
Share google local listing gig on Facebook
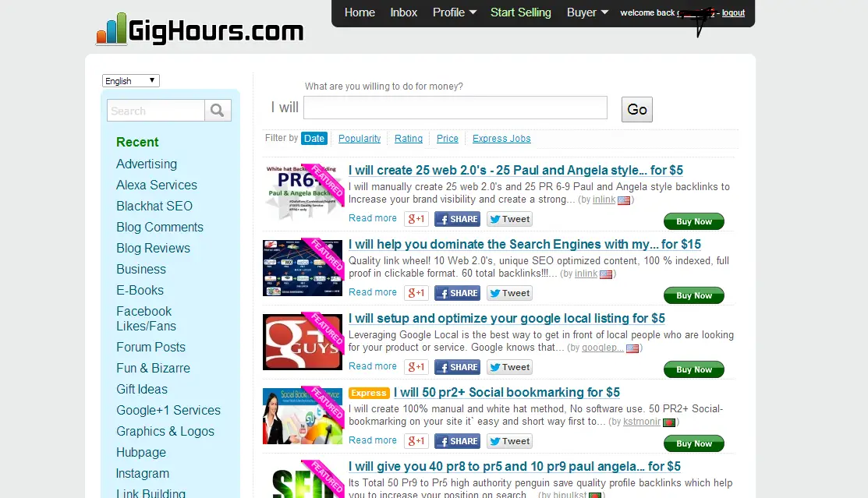[457, 367]
